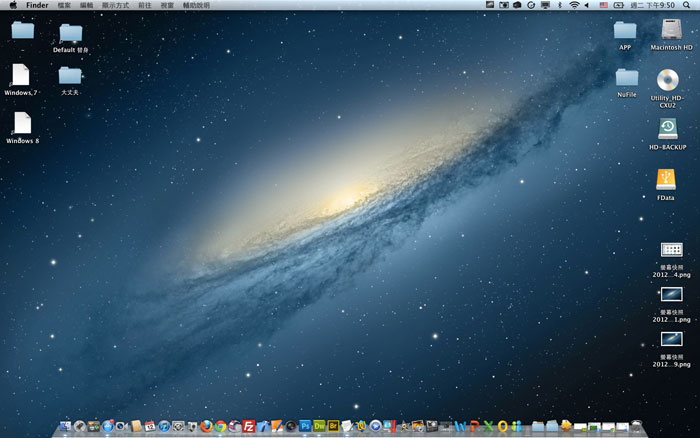Launch Adobe Bridge from the Dock
The image size is (700, 438).
pyautogui.click(x=333, y=426)
